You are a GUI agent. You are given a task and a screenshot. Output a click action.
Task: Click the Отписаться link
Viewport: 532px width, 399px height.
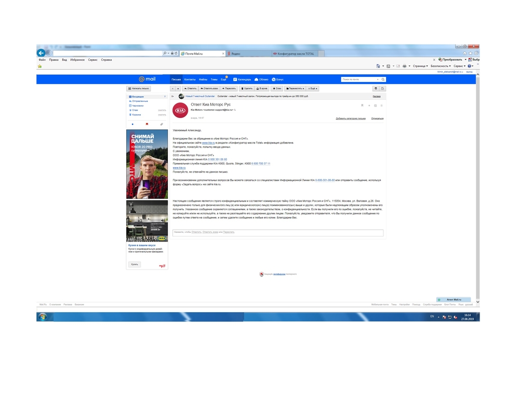pyautogui.click(x=377, y=118)
